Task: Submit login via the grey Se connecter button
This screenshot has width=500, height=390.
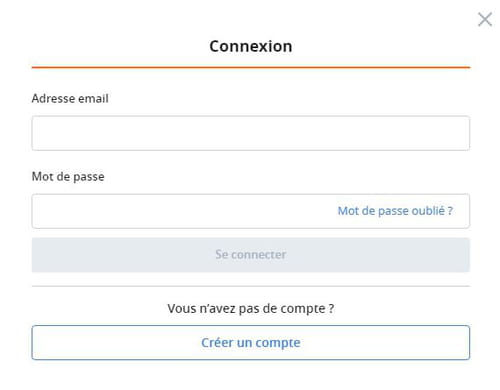Action: (x=251, y=255)
